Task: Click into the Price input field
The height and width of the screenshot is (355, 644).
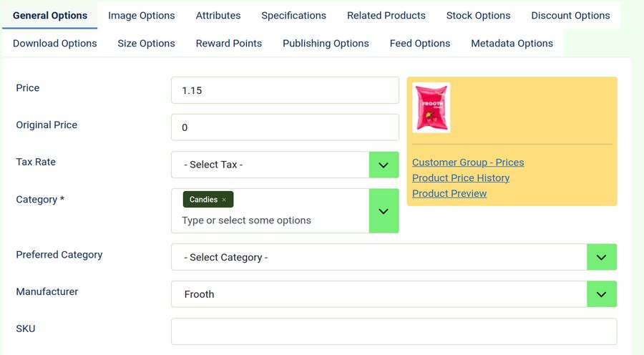Action: pyautogui.click(x=285, y=90)
